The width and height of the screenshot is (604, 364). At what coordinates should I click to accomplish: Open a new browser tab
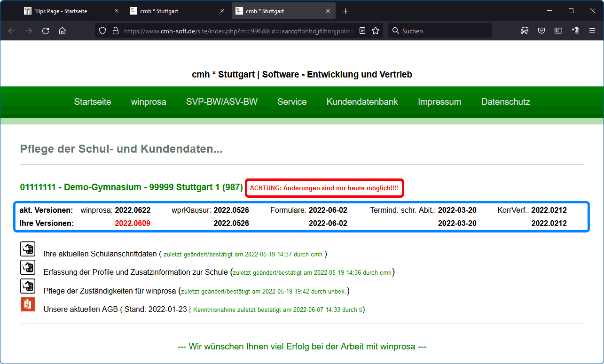point(346,11)
